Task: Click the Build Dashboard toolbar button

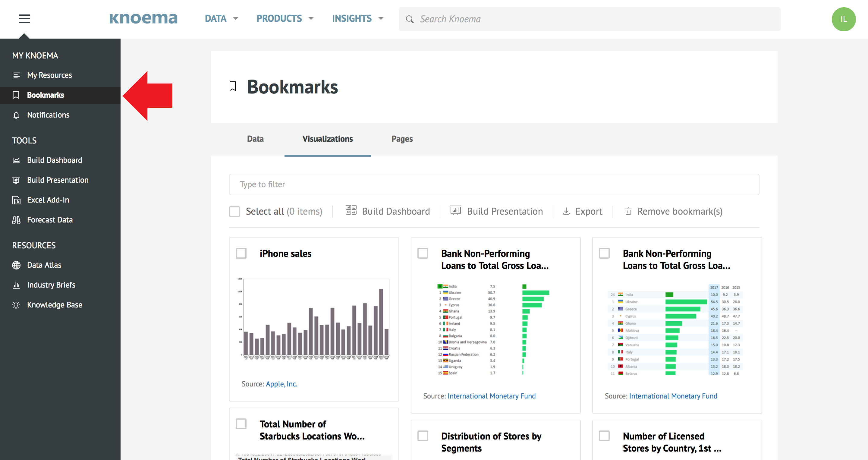Action: (x=388, y=211)
